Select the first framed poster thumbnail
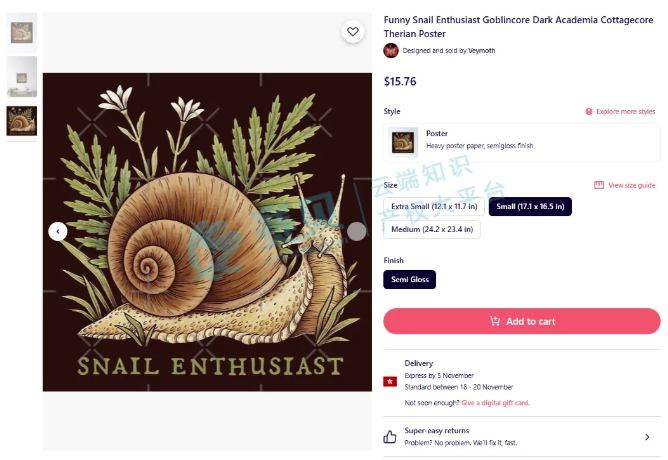This screenshot has width=668, height=460. 22,33
